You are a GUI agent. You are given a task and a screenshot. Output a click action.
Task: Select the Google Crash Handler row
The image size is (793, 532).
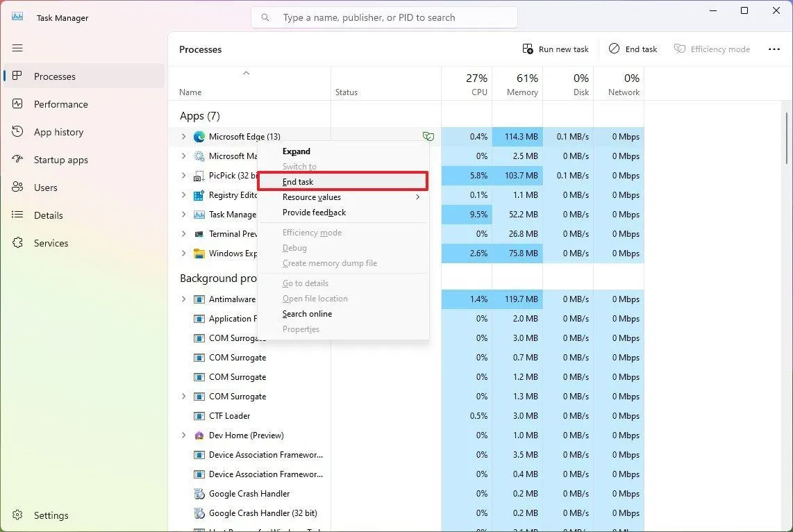[x=406, y=494]
